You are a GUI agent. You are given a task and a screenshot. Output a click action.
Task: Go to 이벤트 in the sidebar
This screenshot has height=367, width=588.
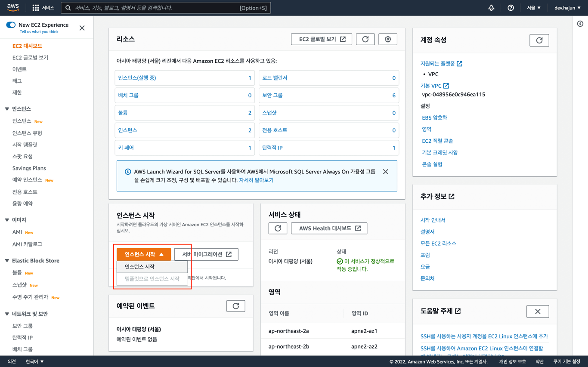[19, 69]
